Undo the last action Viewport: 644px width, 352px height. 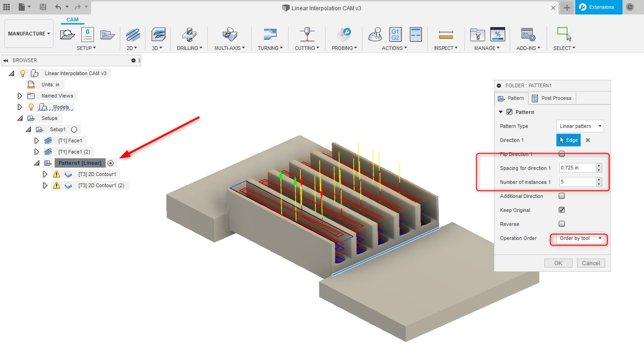pos(58,7)
